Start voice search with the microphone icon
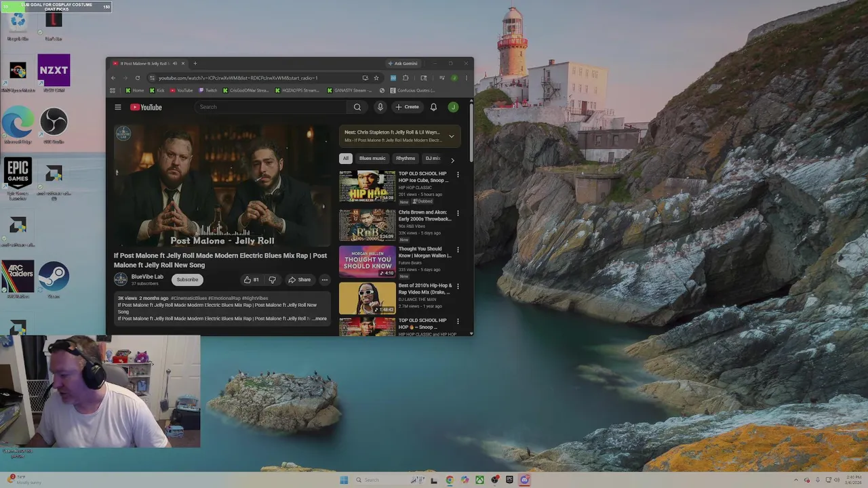Image resolution: width=868 pixels, height=488 pixels. coord(380,107)
